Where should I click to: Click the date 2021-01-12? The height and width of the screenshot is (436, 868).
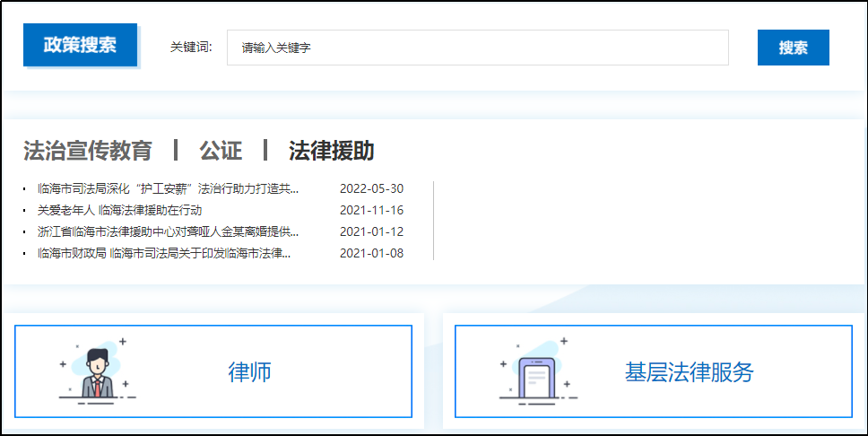(371, 231)
